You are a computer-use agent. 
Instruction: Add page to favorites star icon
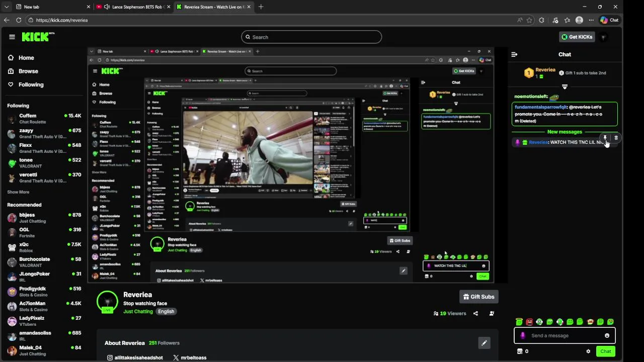click(529, 20)
